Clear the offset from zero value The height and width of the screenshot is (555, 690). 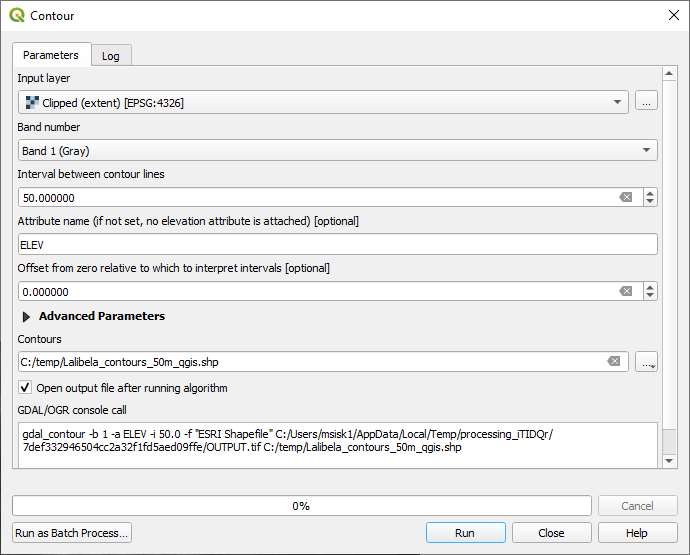626,291
